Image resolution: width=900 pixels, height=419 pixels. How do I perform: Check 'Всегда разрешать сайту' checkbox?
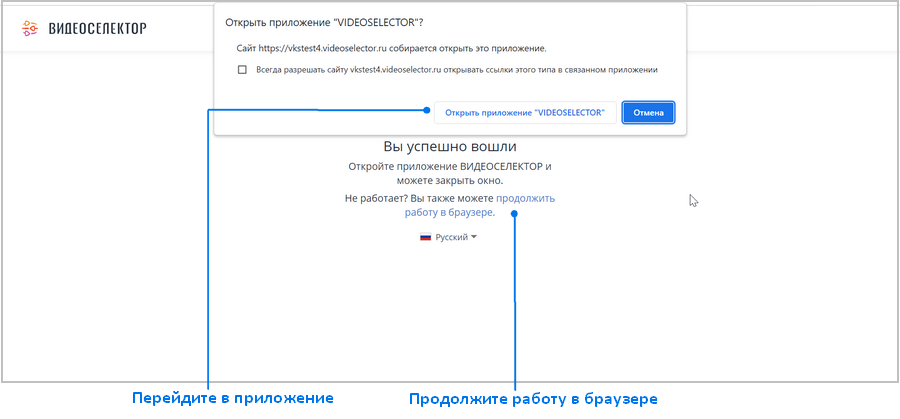point(242,70)
